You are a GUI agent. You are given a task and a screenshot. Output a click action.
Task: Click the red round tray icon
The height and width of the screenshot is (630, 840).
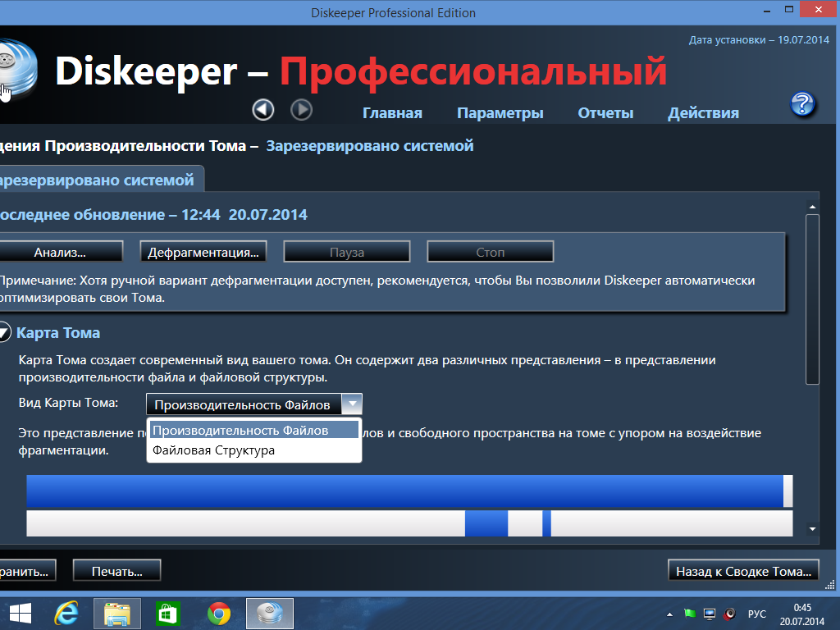tap(729, 614)
